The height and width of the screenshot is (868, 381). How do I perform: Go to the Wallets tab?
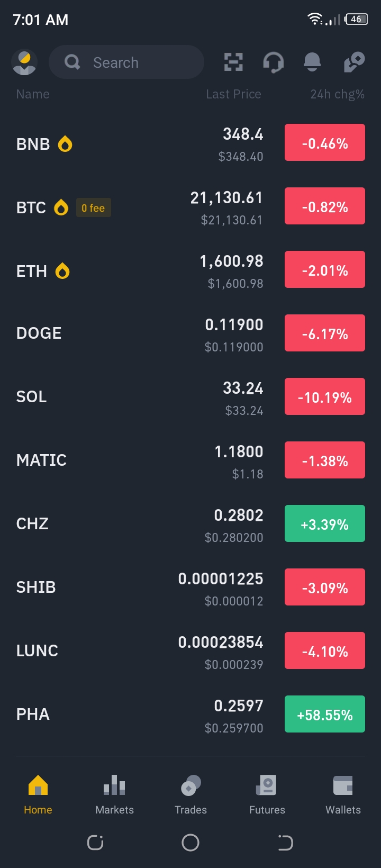tap(343, 795)
